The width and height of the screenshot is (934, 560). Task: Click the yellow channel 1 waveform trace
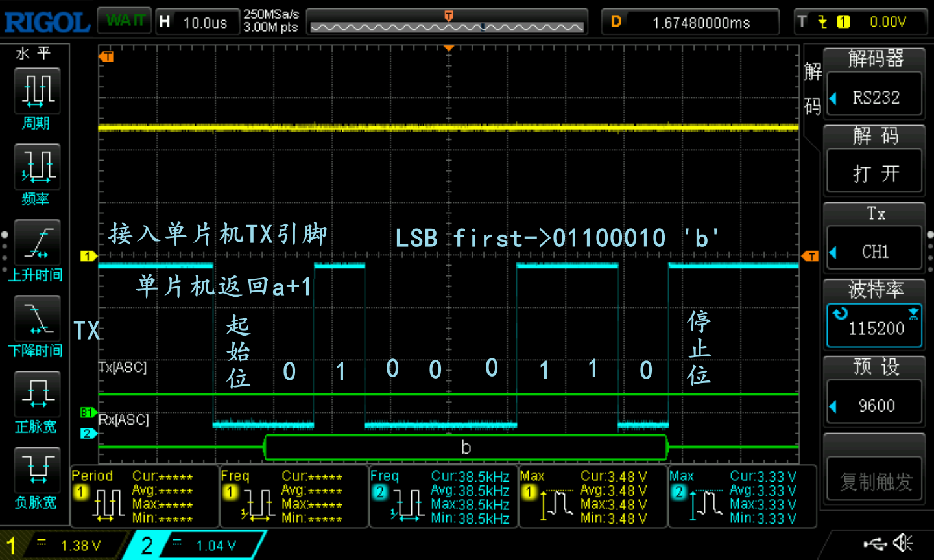[448, 128]
